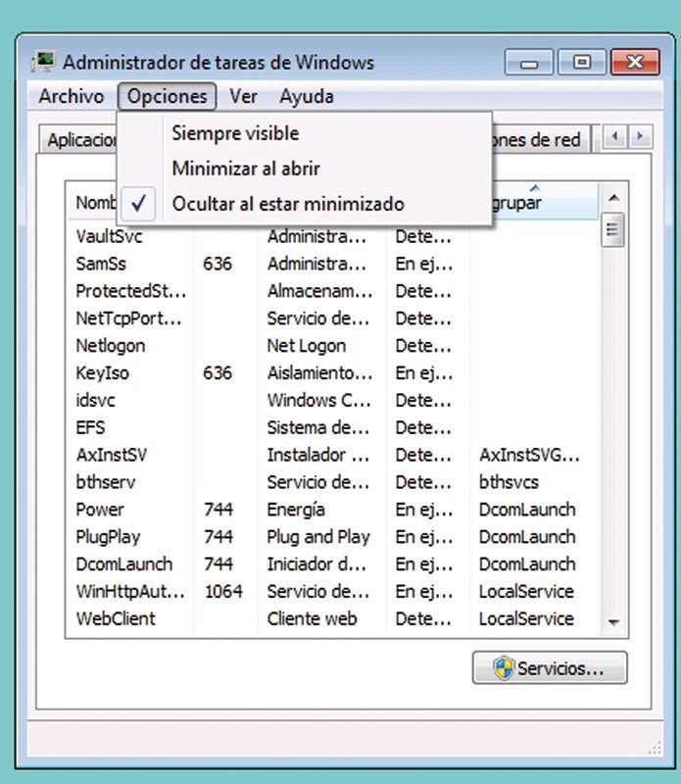Screen dimensions: 681x784
Task: Open the Ver menu
Action: pyautogui.click(x=244, y=96)
